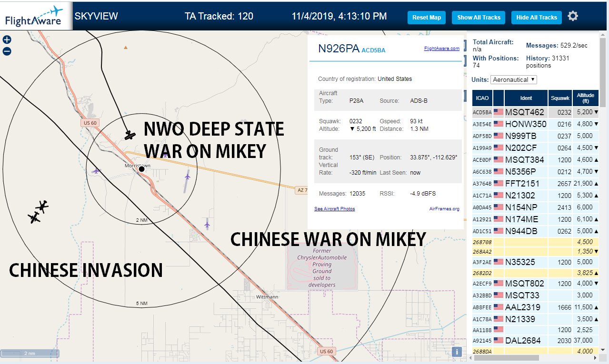Select N202CF row in aircraft table
This screenshot has width=609, height=364.
pos(536,148)
